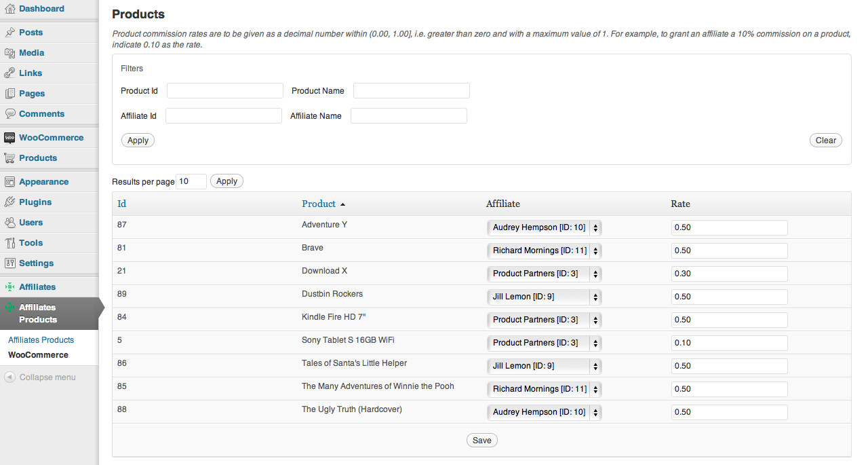Click the Pages icon in sidebar
The image size is (868, 465).
click(x=9, y=94)
